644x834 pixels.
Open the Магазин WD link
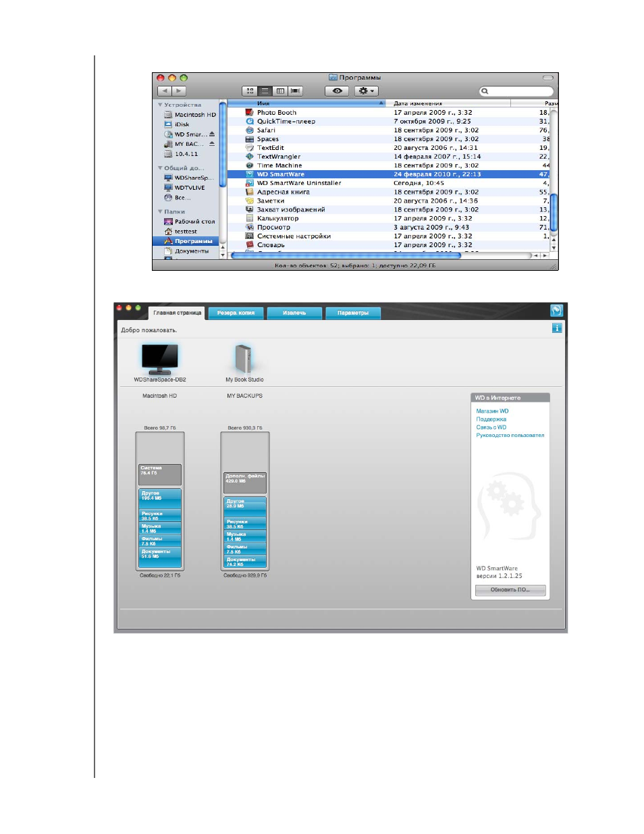pyautogui.click(x=492, y=411)
